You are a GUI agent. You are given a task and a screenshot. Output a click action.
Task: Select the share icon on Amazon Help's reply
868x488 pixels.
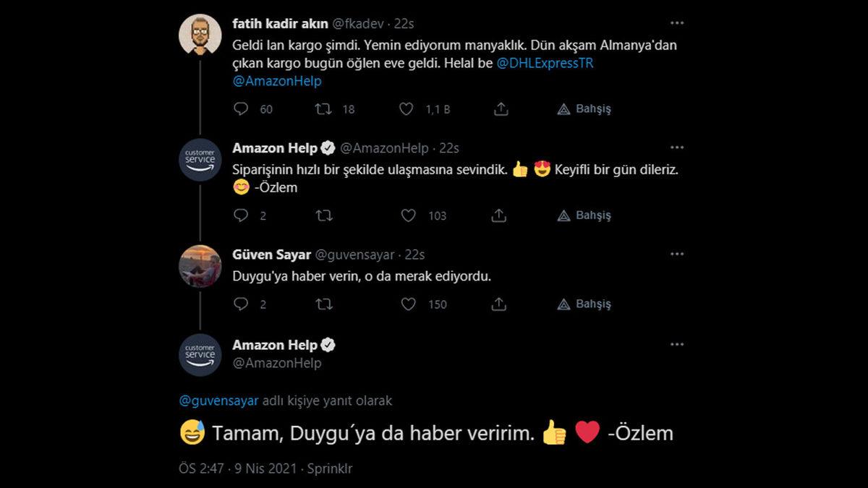coord(500,215)
